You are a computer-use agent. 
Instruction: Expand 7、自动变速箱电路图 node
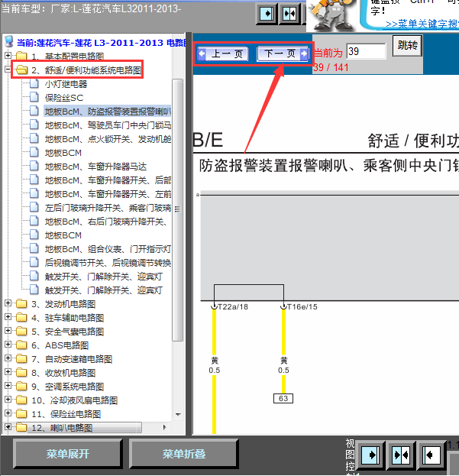click(8, 358)
